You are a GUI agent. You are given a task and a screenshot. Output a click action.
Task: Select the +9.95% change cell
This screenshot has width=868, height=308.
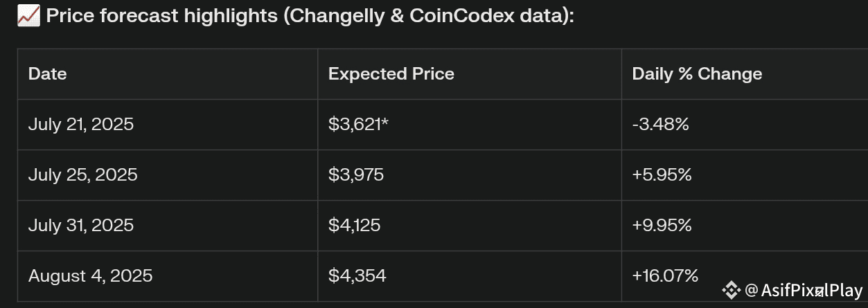[x=662, y=226]
